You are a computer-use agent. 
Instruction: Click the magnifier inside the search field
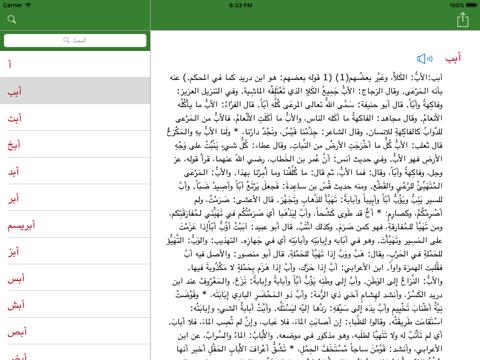66,40
